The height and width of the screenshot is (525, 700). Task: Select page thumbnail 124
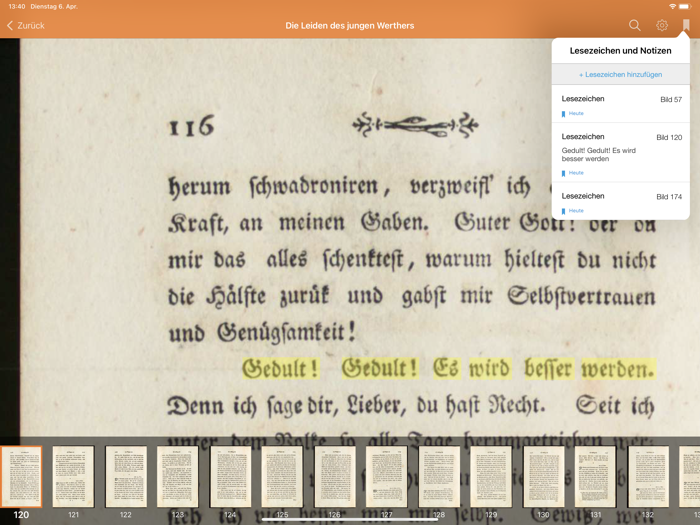tap(230, 477)
